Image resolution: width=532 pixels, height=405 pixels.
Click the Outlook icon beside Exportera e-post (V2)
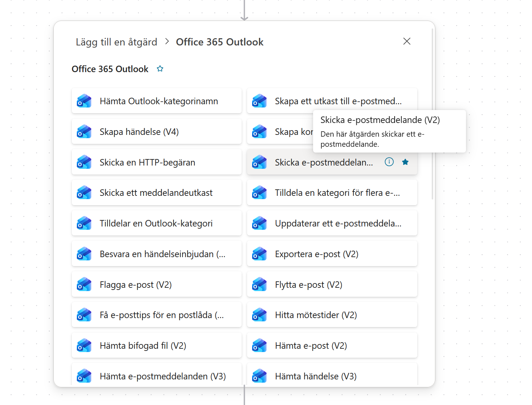pos(259,254)
